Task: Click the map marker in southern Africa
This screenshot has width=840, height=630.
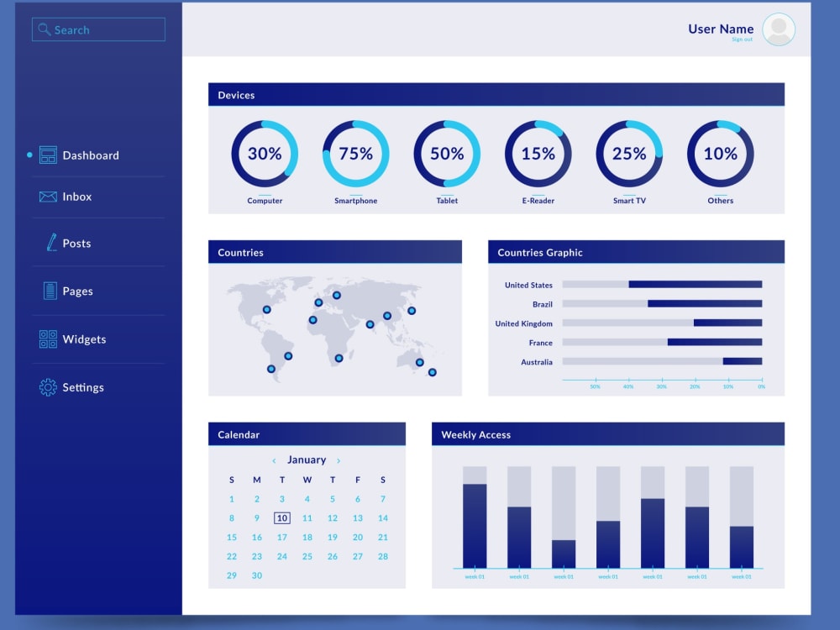Action: tap(339, 358)
